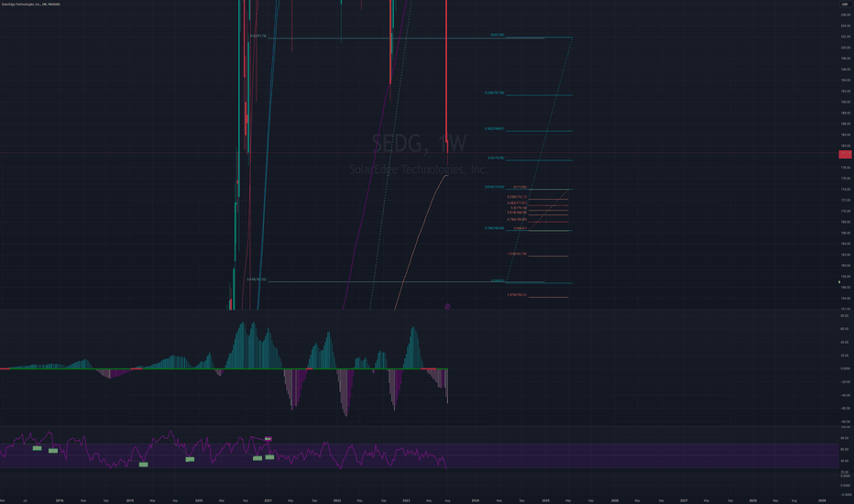Click the 2021 label on the time axis
The height and width of the screenshot is (504, 854).
[268, 500]
